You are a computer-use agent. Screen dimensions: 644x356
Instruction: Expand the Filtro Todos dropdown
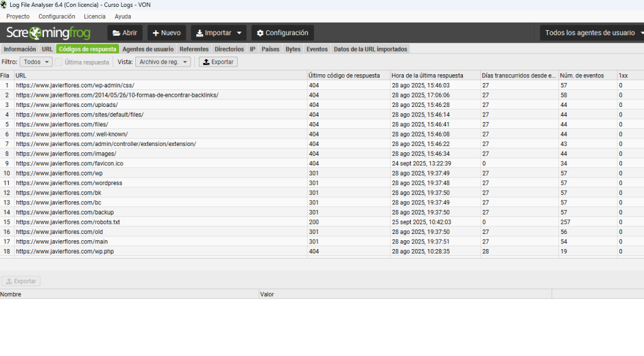(x=36, y=62)
